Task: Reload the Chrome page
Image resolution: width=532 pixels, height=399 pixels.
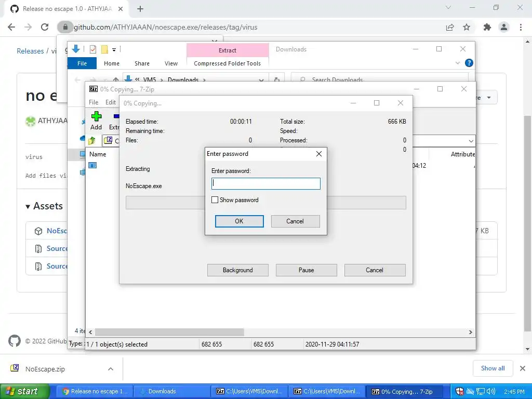Action: (x=45, y=27)
